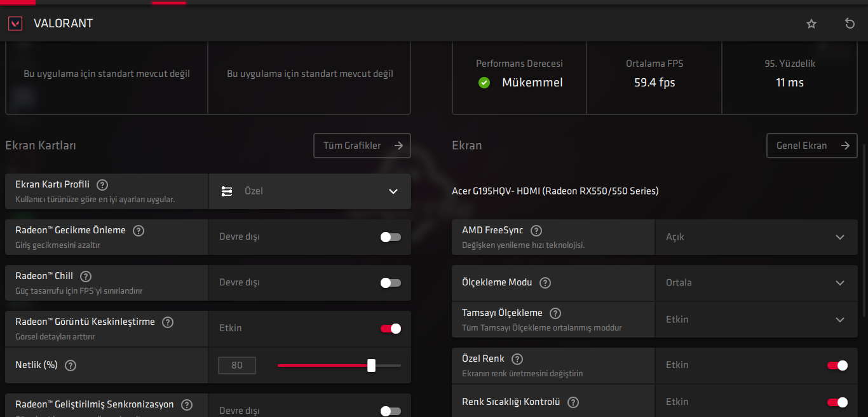Click the reset profile arrow icon
This screenshot has width=868, height=417.
point(850,24)
